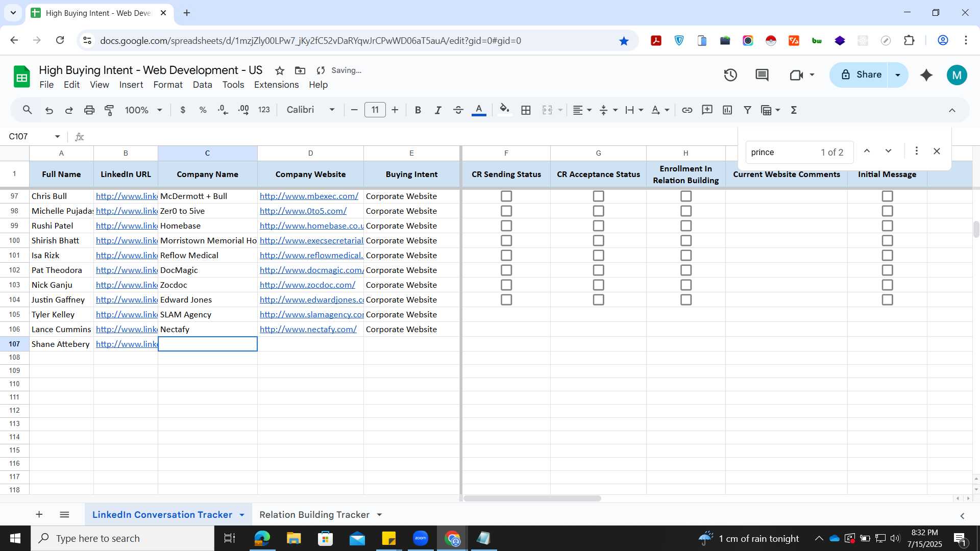980x551 pixels.
Task: Open the nectafy.com website link
Action: tap(308, 330)
